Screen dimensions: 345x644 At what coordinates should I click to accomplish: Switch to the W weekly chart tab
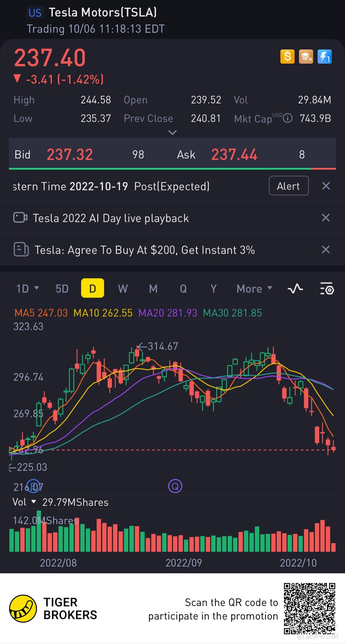(x=123, y=288)
